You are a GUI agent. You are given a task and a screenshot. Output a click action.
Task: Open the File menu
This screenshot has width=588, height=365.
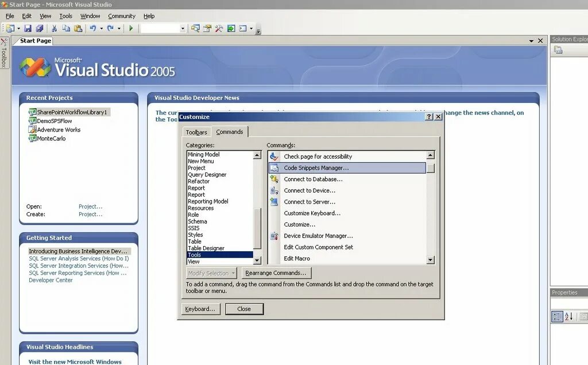point(10,16)
